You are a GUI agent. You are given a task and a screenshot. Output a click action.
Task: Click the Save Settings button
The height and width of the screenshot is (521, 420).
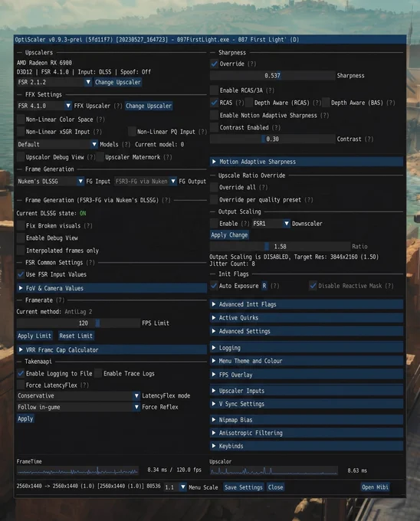pos(244,487)
